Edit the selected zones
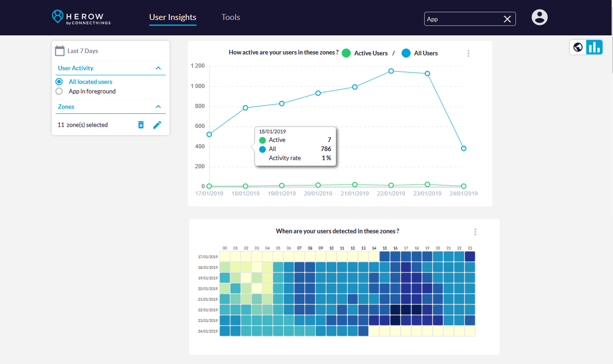This screenshot has width=613, height=364. coord(157,125)
